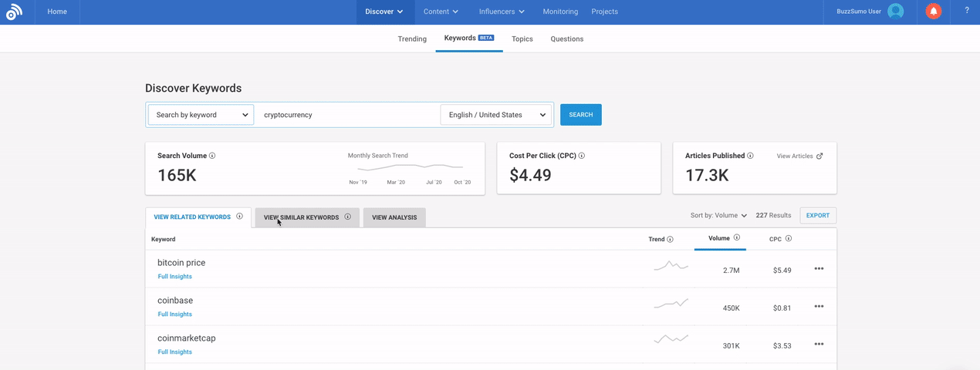980x370 pixels.
Task: Click the BuzzSumo logo icon
Action: click(x=14, y=12)
